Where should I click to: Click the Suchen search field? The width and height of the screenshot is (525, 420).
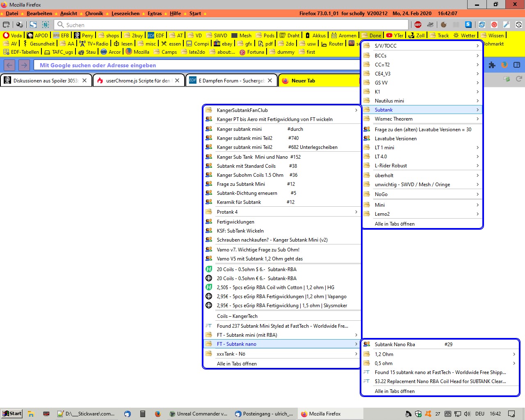pos(234,25)
